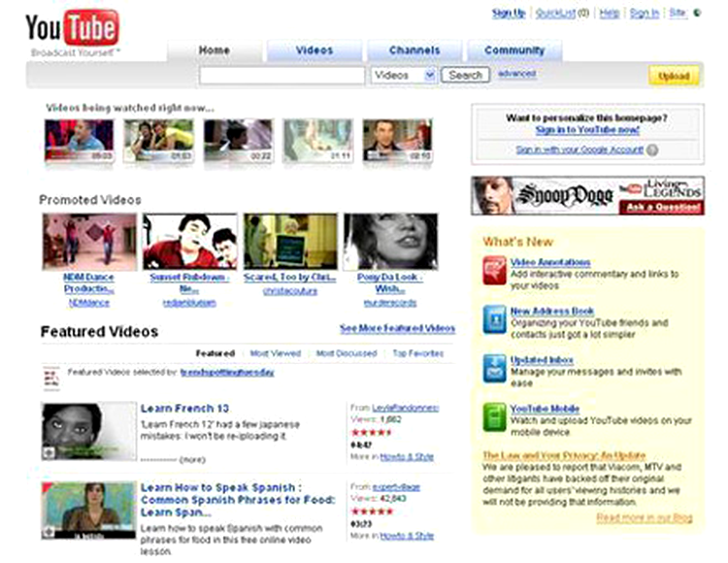The width and height of the screenshot is (728, 563).
Task: Click the yellow Upload button
Action: pos(674,76)
